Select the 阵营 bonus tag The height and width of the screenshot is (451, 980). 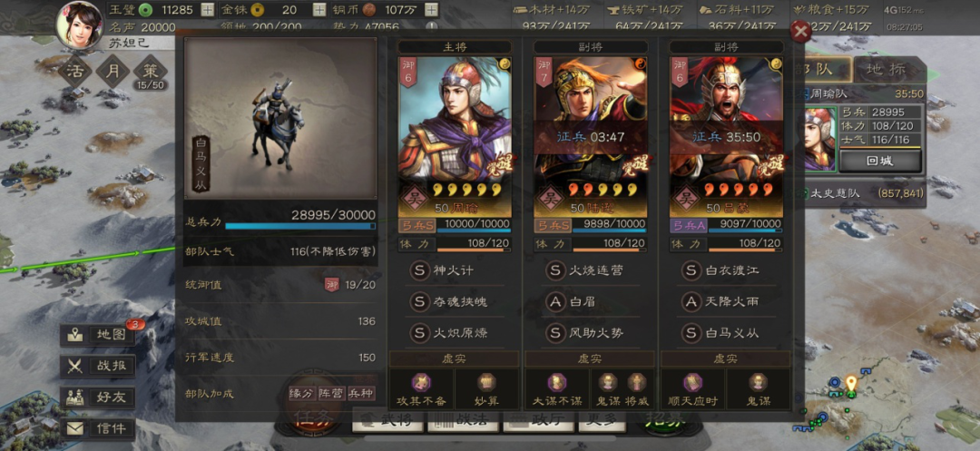tap(331, 394)
